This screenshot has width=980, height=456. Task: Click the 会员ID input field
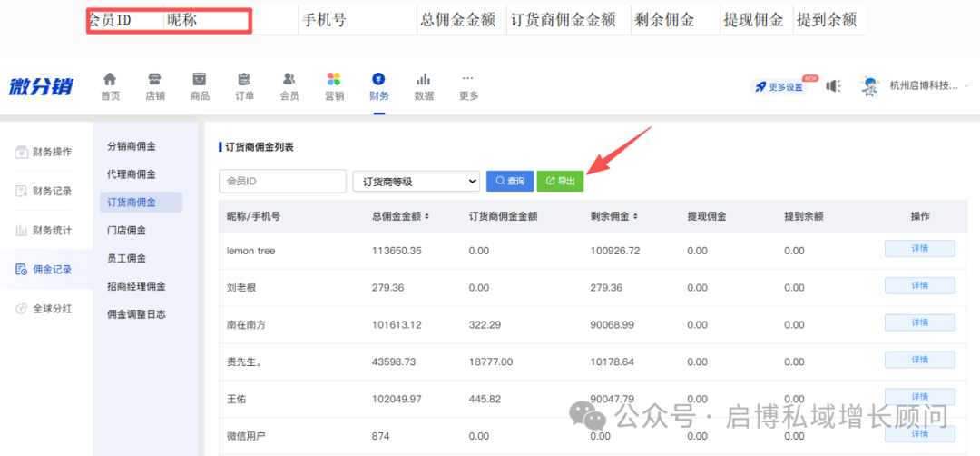(282, 182)
